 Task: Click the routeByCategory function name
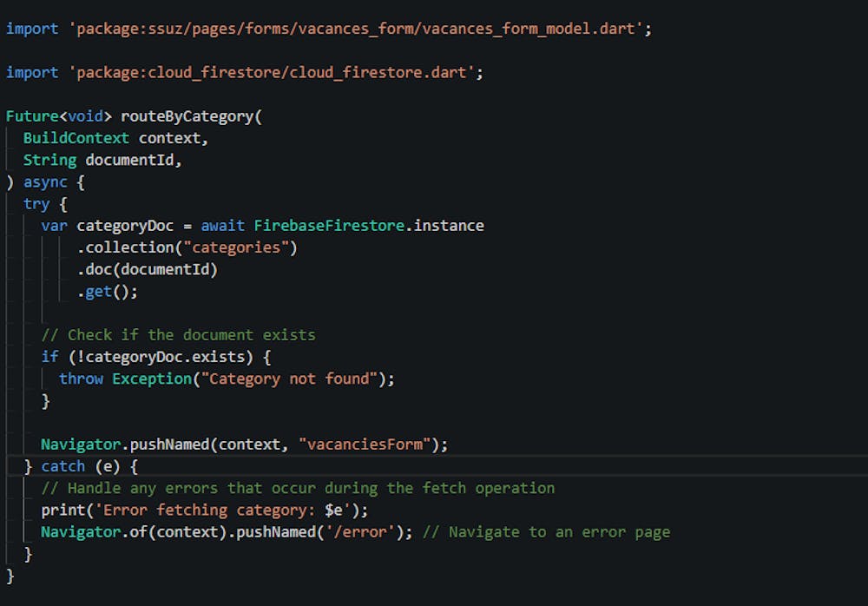pos(187,116)
